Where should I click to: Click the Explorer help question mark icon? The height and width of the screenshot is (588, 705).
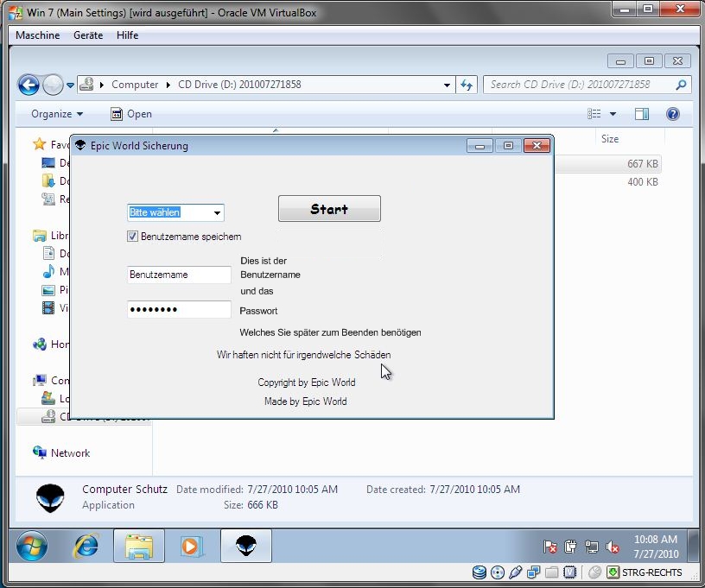click(x=673, y=114)
